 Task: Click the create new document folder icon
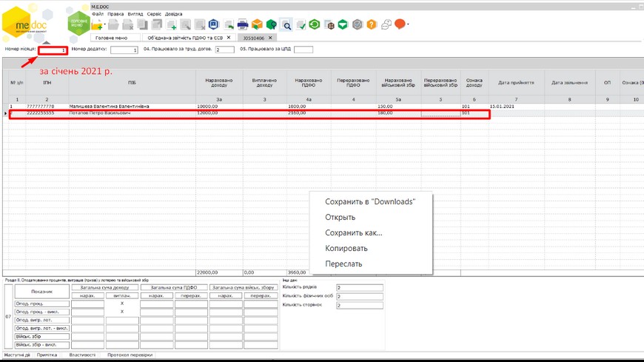coord(97,26)
